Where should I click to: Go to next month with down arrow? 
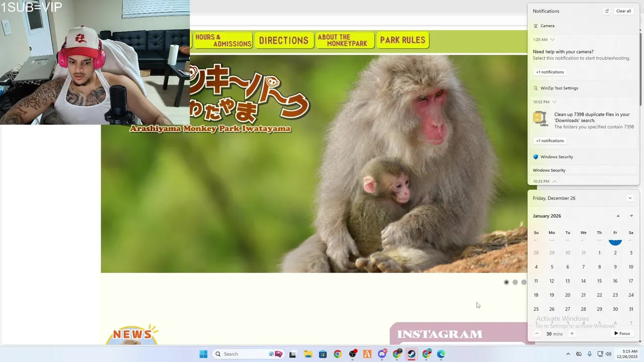click(x=631, y=216)
